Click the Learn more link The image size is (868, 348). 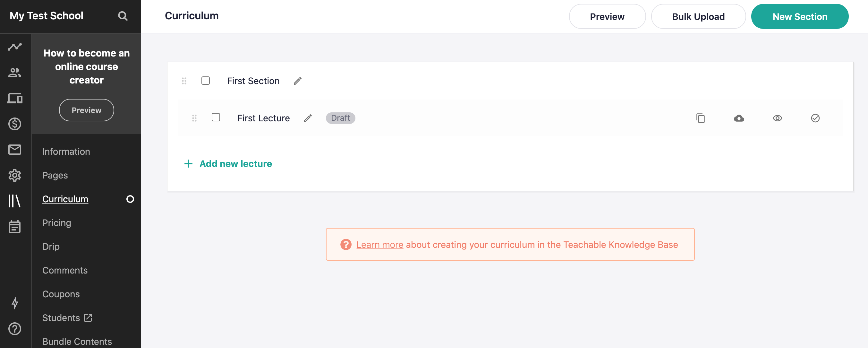[380, 245]
